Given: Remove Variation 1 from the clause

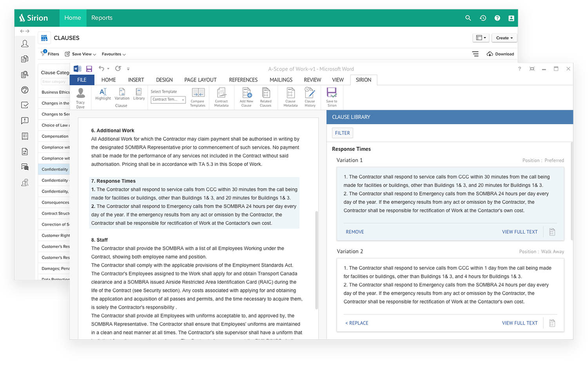Looking at the screenshot, I should pyautogui.click(x=355, y=232).
